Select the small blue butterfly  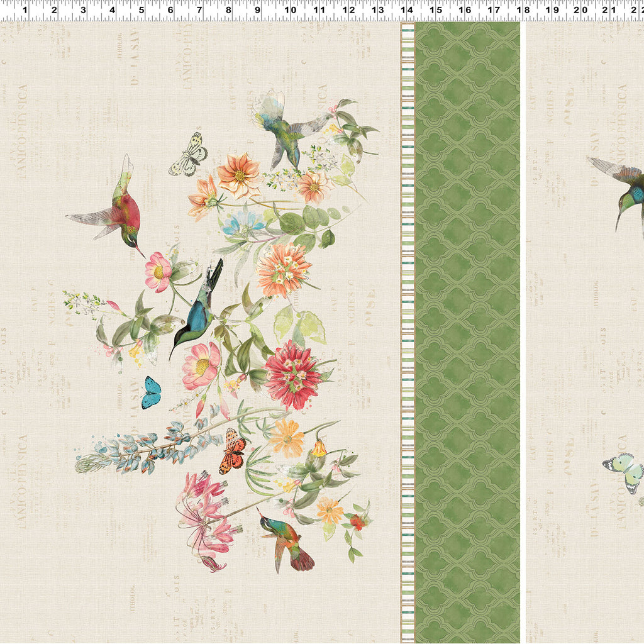[x=151, y=392]
